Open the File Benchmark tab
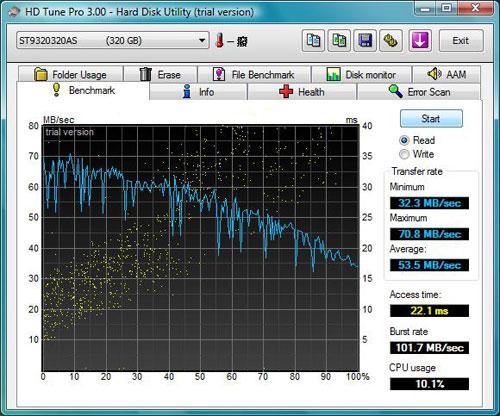 click(254, 74)
